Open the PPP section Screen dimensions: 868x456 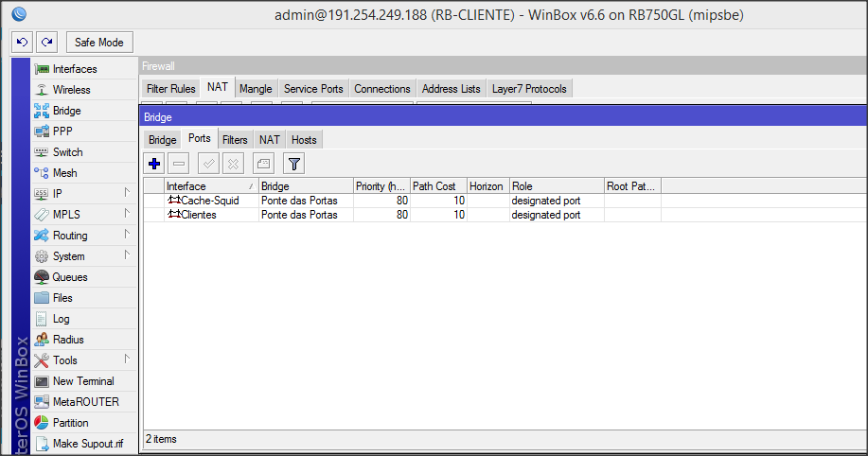click(84, 132)
